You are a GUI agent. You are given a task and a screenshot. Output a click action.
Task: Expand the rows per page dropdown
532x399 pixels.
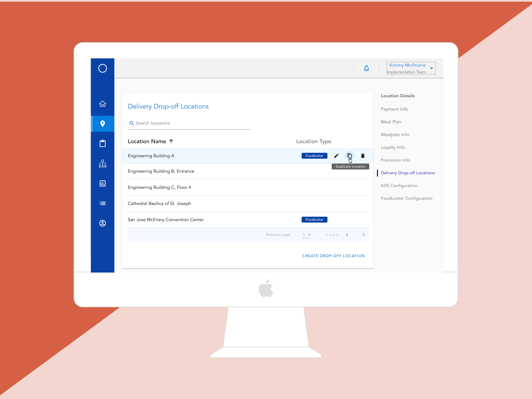pos(306,235)
